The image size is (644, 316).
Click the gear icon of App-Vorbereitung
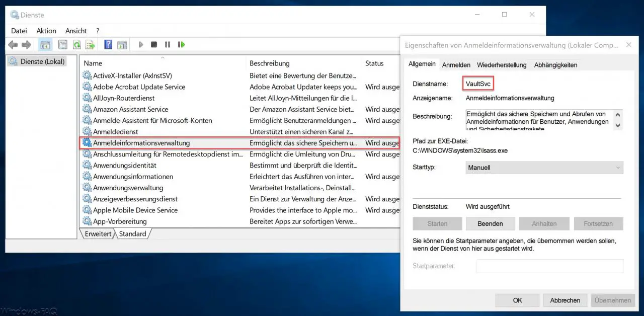point(87,221)
